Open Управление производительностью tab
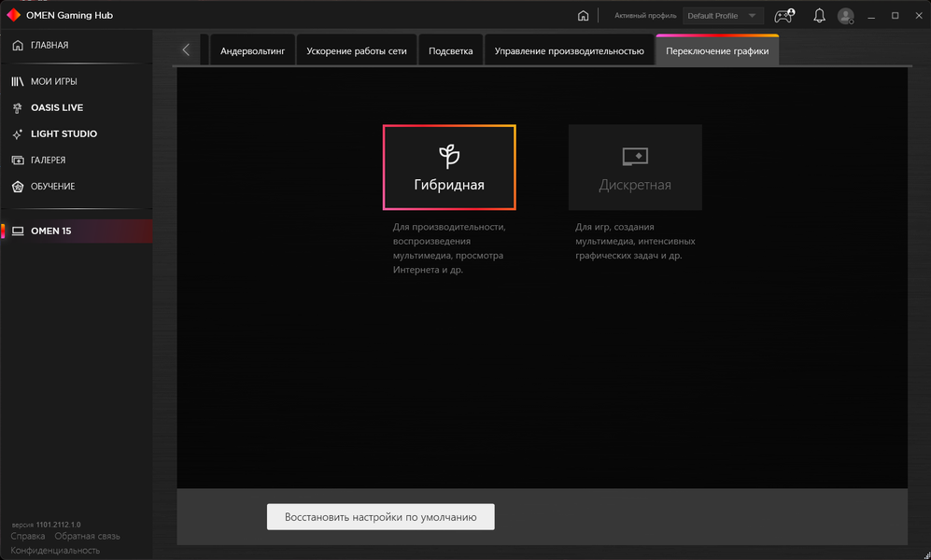931x560 pixels. tap(569, 51)
